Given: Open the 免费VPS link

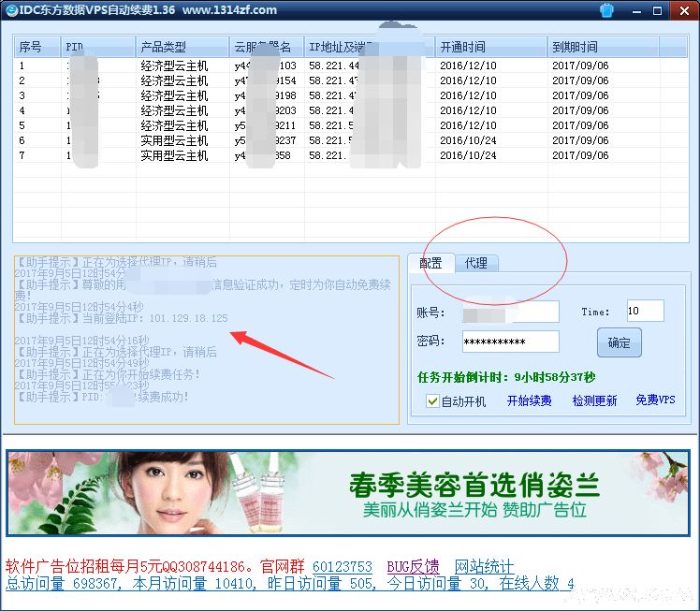Looking at the screenshot, I should click(654, 400).
